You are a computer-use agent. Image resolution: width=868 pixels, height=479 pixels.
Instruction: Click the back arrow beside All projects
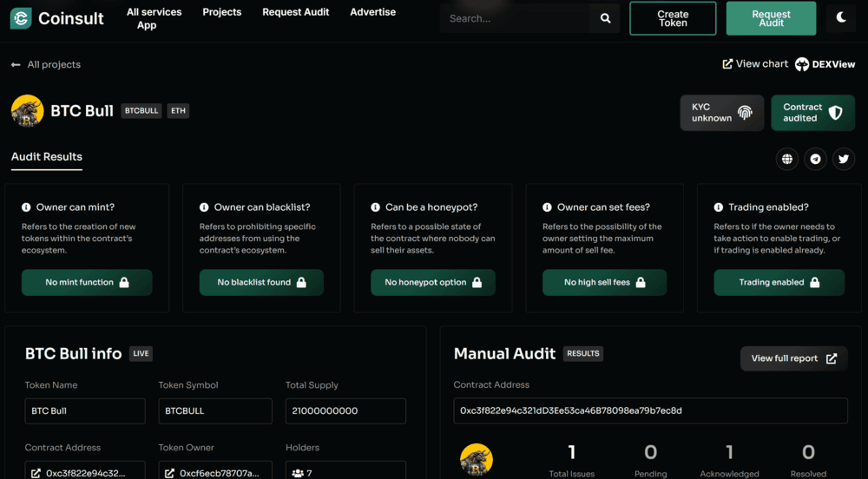point(16,65)
